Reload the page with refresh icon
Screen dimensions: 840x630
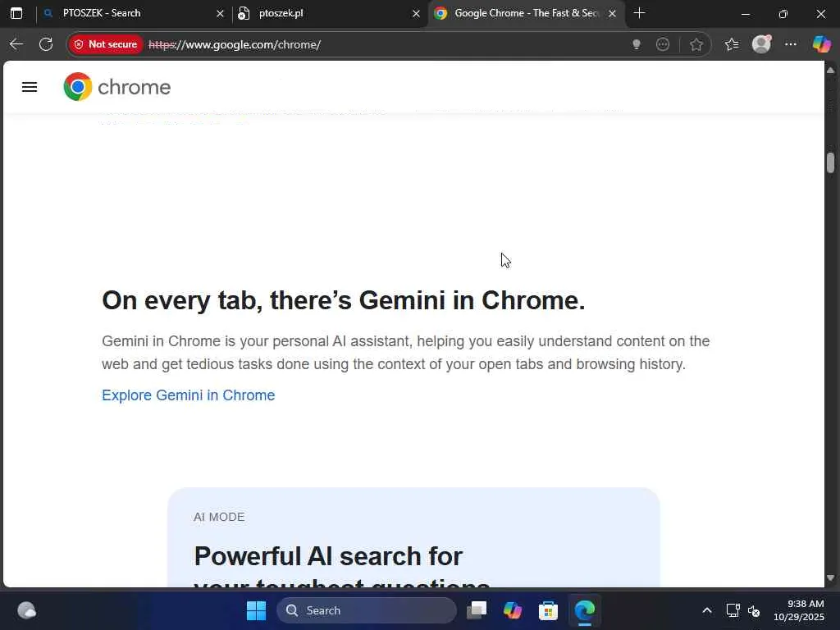(46, 44)
